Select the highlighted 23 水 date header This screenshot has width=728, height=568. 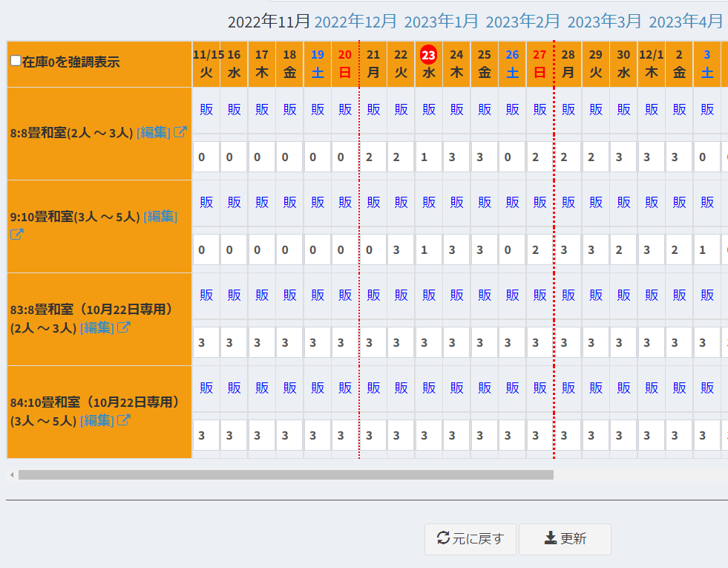pyautogui.click(x=428, y=64)
